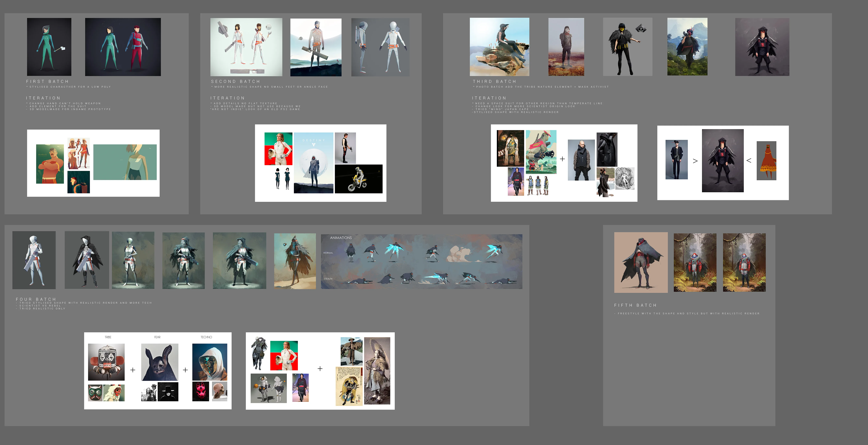868x445 pixels.
Task: Click the SECOND BATCH heading text
Action: (236, 81)
